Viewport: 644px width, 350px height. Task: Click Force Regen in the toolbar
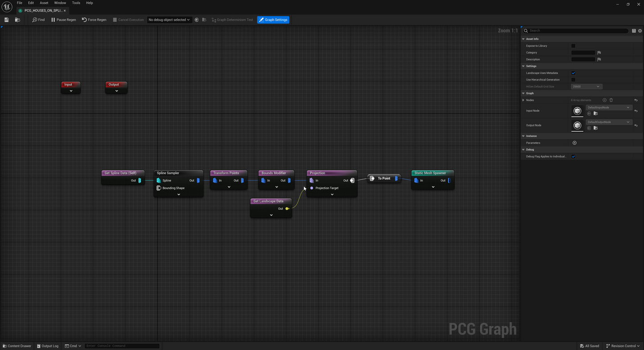tap(94, 20)
